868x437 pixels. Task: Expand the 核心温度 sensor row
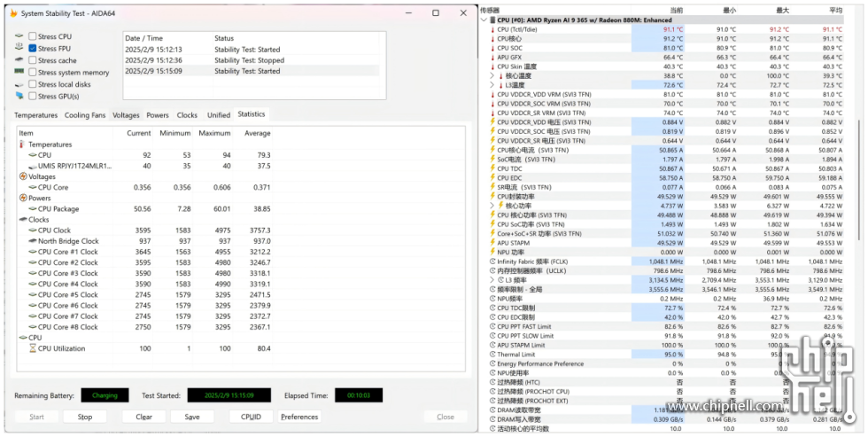click(492, 76)
